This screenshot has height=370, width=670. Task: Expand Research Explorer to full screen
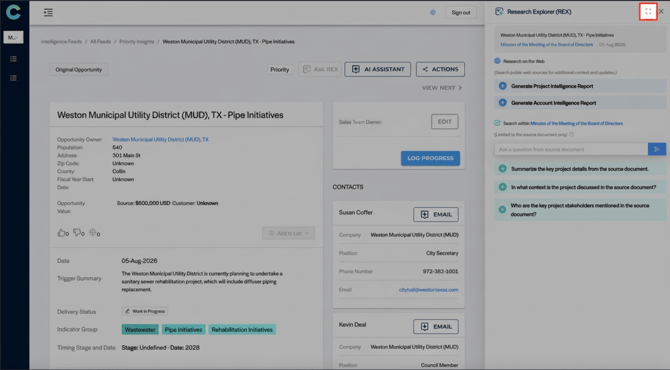pos(648,12)
